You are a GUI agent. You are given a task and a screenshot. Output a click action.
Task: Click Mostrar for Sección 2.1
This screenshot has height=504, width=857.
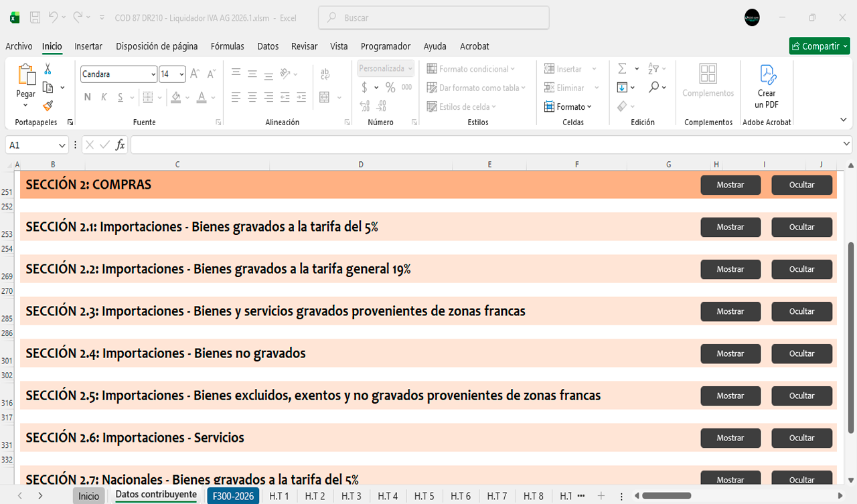tap(730, 227)
